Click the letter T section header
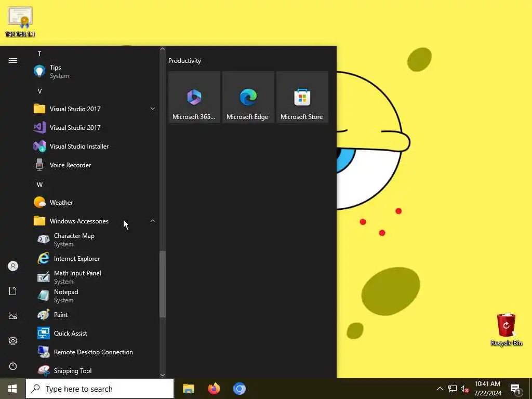 point(39,54)
